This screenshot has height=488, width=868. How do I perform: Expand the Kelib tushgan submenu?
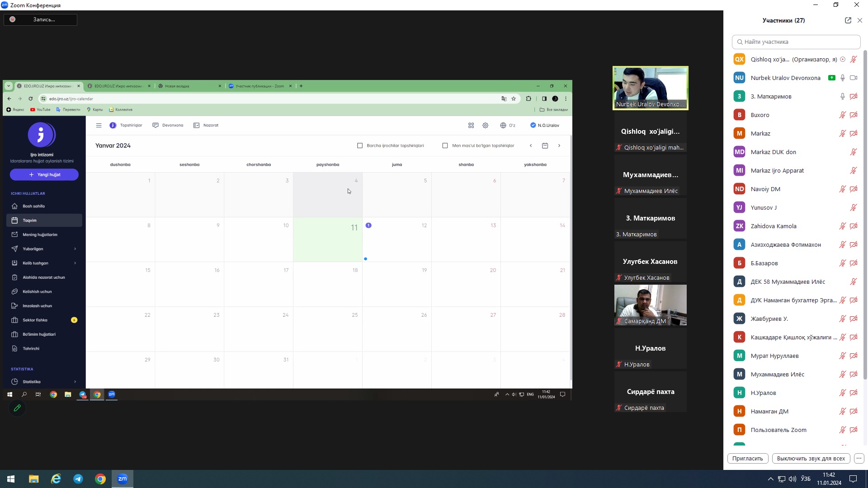point(75,263)
